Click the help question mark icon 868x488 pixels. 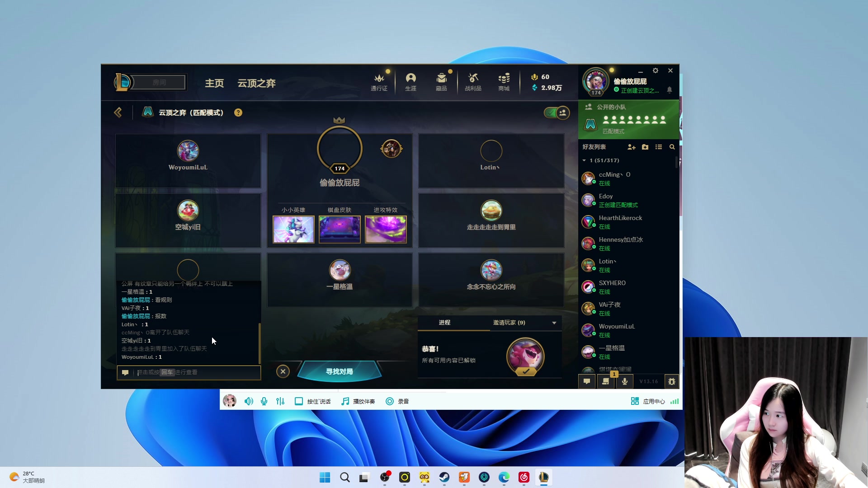pos(238,113)
